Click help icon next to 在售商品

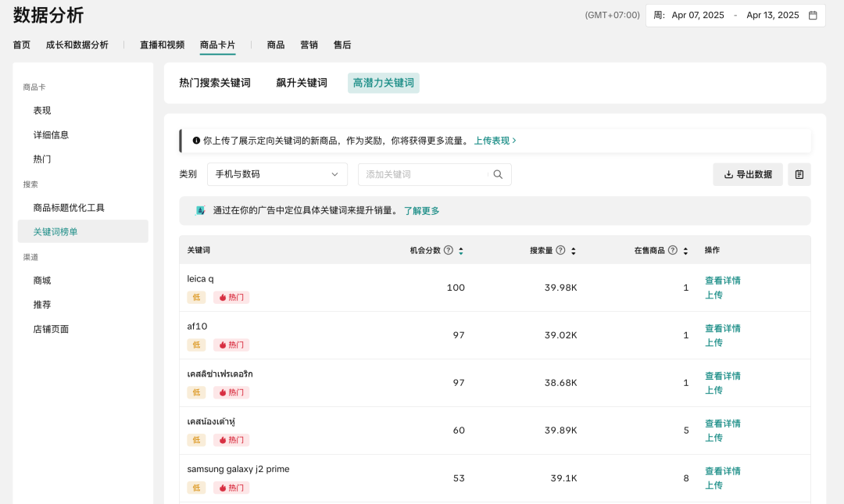pyautogui.click(x=673, y=250)
